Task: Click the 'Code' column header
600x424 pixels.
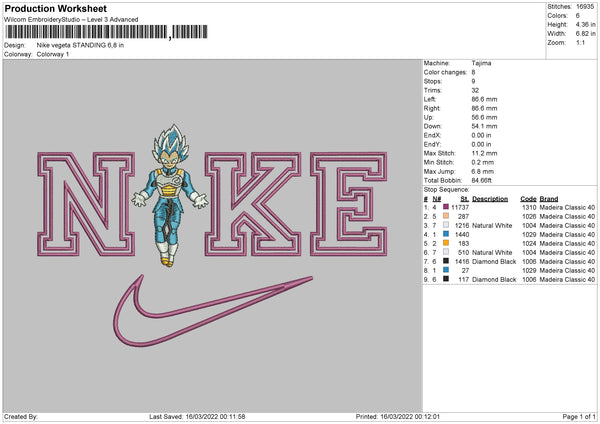Action: 528,199
